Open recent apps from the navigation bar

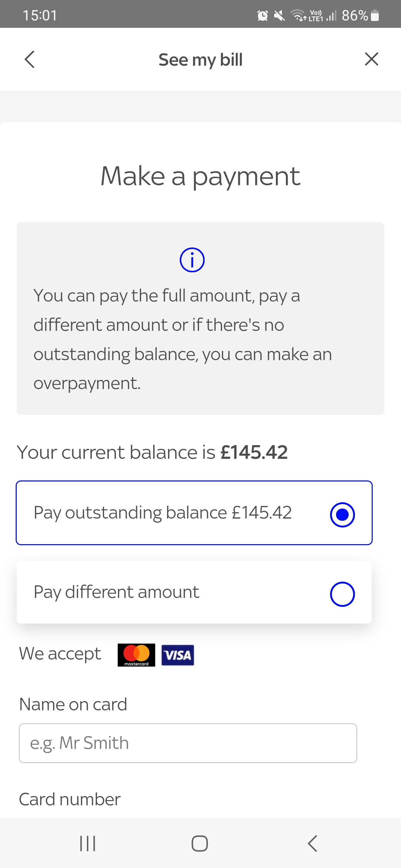[87, 843]
